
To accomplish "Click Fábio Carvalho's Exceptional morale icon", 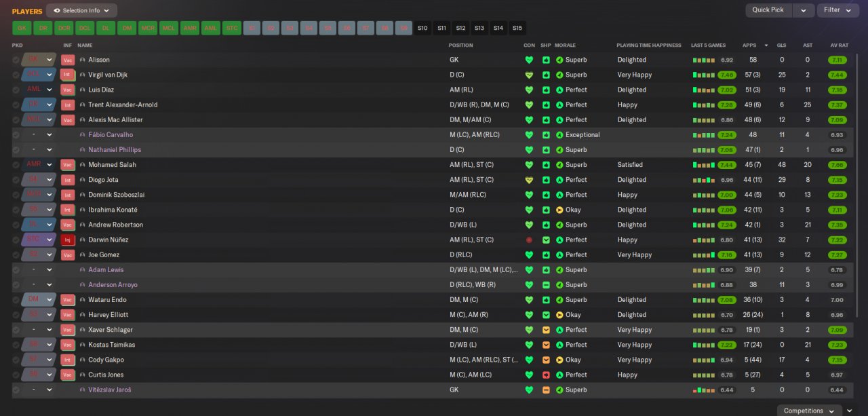I will 559,134.
